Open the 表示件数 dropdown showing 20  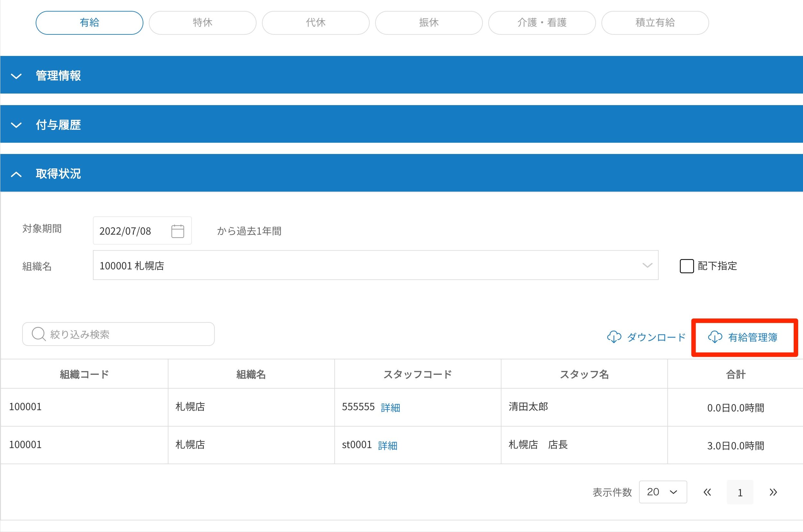coord(663,492)
